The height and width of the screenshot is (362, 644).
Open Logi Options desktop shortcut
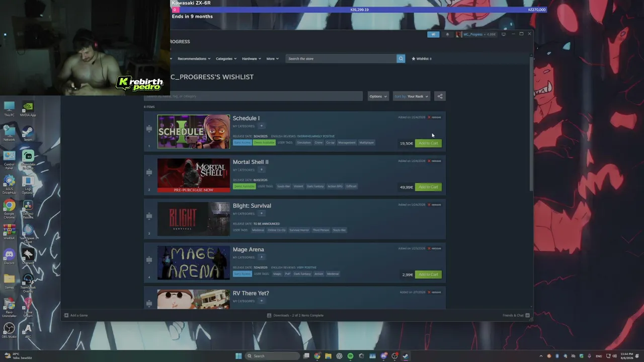(28, 184)
